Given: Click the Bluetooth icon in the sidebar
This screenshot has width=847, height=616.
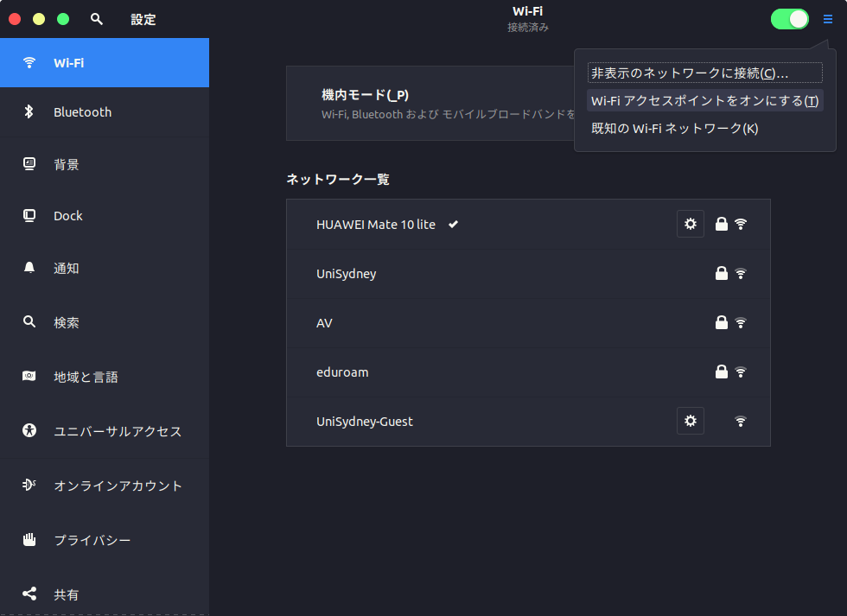Looking at the screenshot, I should click(29, 111).
